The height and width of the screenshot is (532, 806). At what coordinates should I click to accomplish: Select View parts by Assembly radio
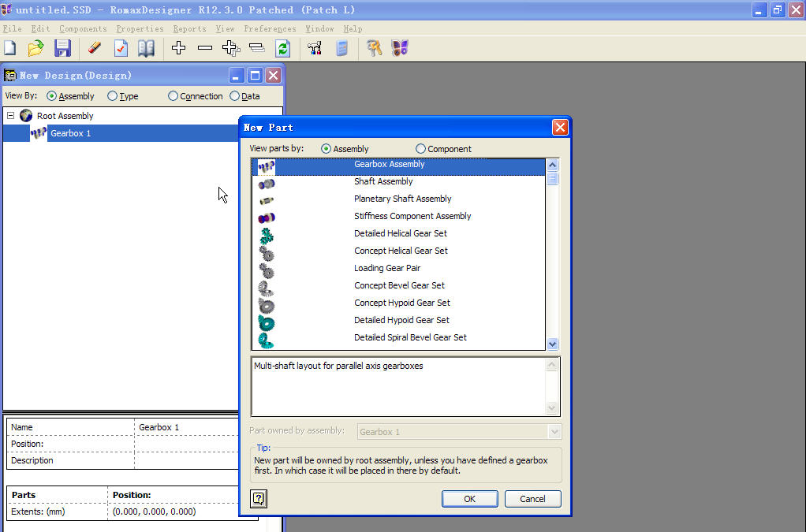tap(326, 148)
